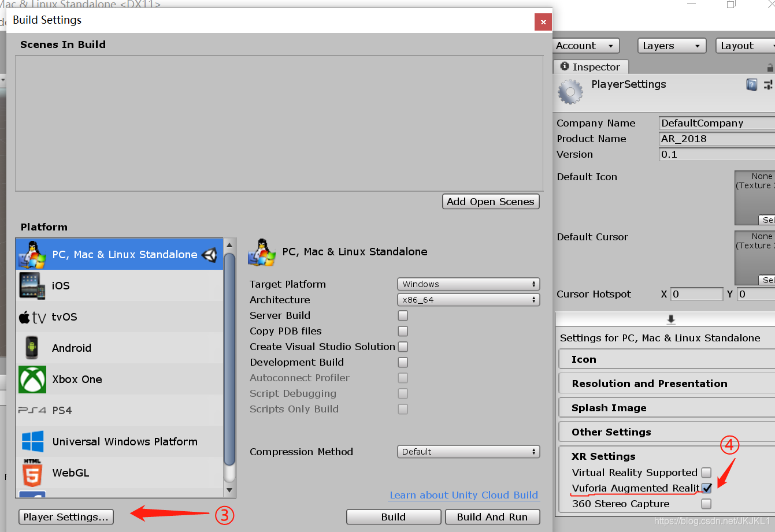Click the Cursor Hotspot X field
Screen dimensions: 775x532
pos(696,294)
